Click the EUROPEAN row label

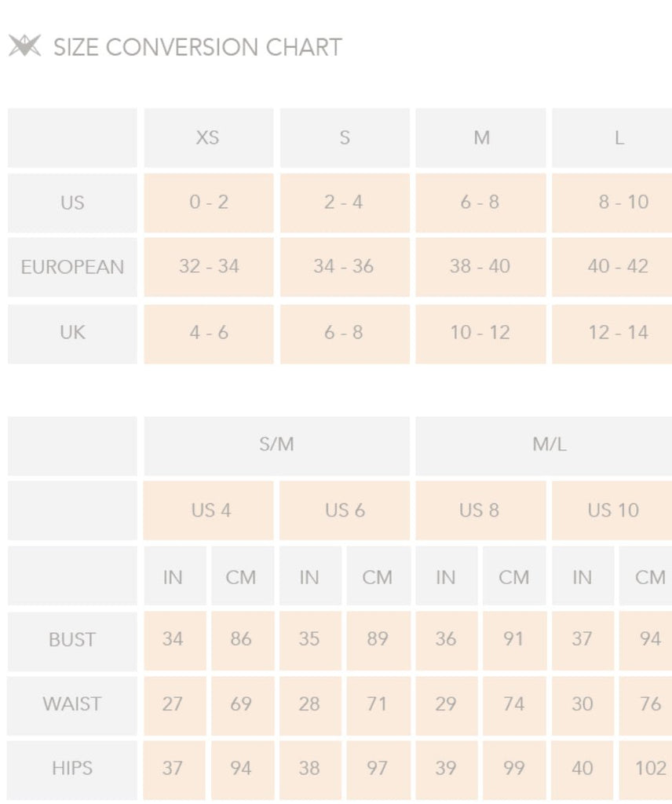pyautogui.click(x=72, y=267)
